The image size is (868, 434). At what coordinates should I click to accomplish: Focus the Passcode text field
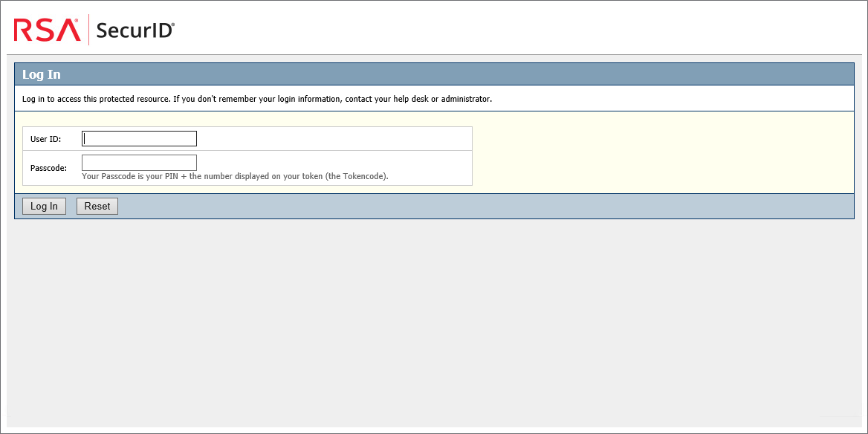pos(139,163)
